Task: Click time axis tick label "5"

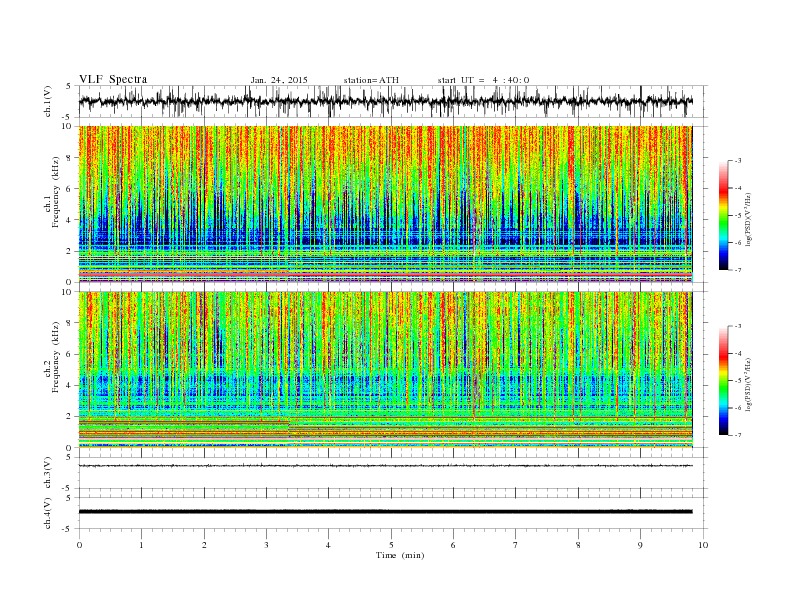Action: click(391, 545)
